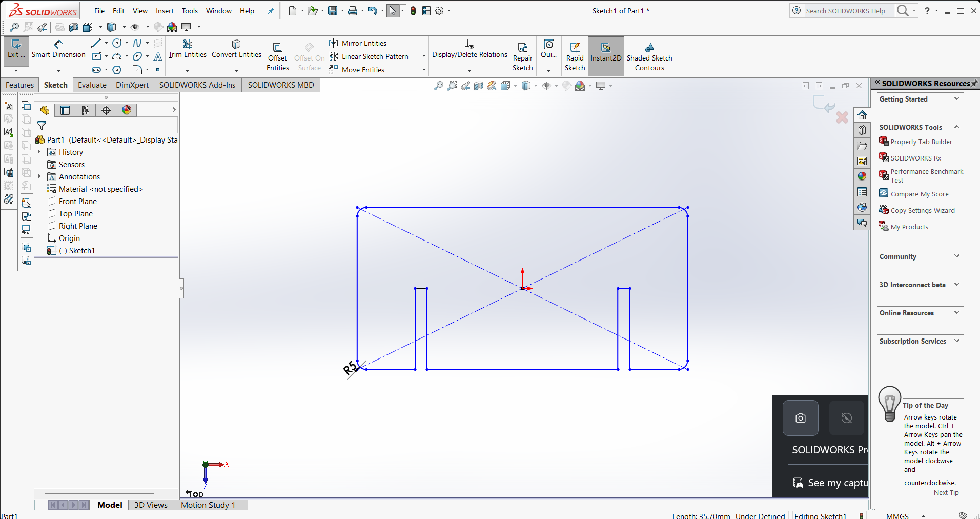The height and width of the screenshot is (519, 980).
Task: Click the Next Tip link
Action: [946, 492]
